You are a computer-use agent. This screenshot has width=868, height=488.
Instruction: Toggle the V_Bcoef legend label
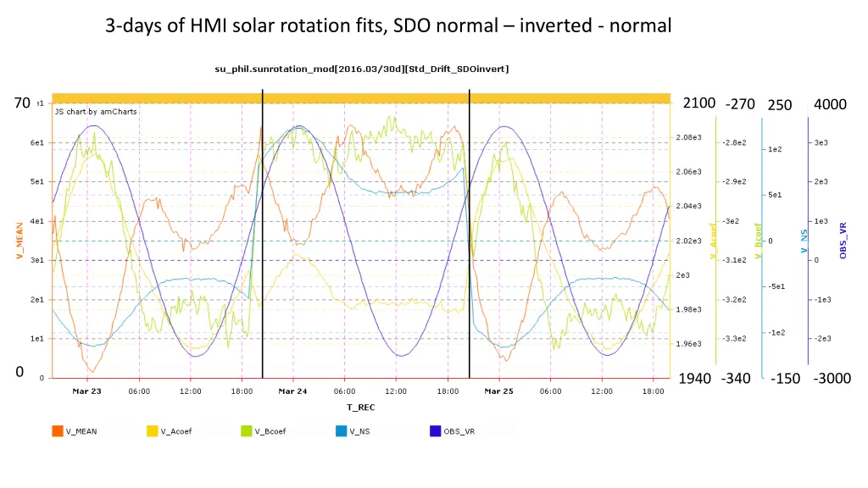point(270,431)
